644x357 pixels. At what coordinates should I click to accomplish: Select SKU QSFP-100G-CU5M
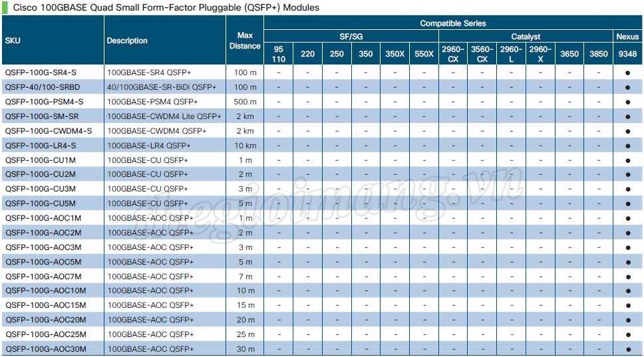40,203
